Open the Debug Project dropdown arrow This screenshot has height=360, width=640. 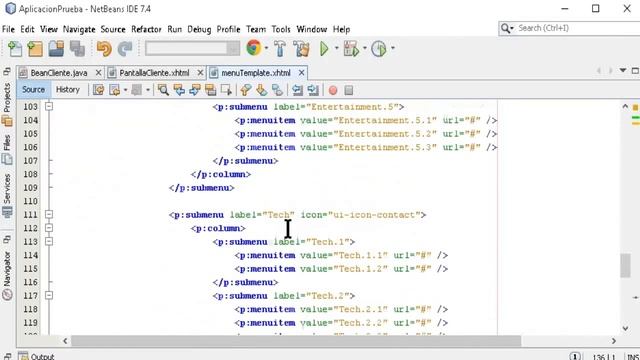(364, 48)
